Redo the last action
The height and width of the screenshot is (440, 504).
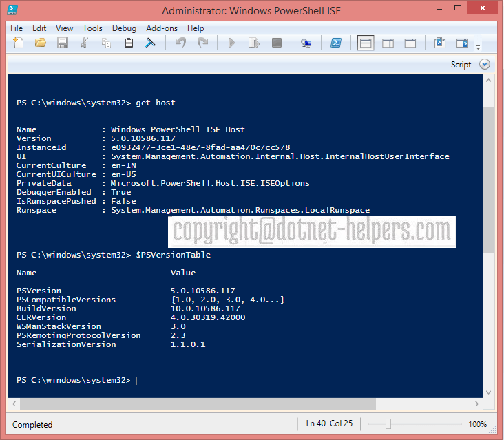[x=202, y=43]
